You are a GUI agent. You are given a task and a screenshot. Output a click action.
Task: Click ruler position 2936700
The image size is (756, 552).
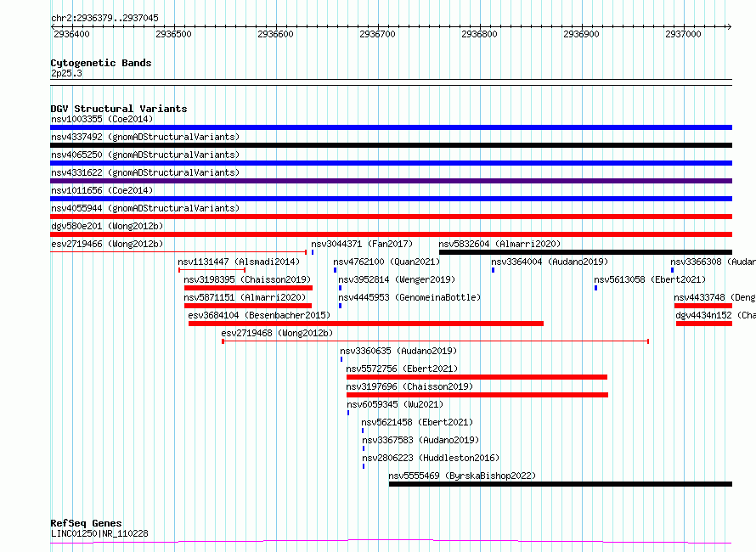pos(377,34)
